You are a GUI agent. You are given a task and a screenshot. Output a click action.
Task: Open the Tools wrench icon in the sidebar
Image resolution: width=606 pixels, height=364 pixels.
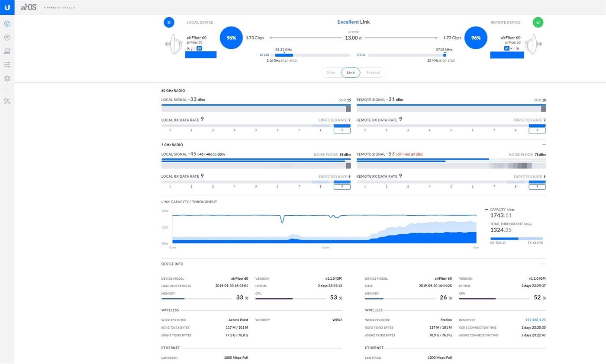pyautogui.click(x=7, y=101)
